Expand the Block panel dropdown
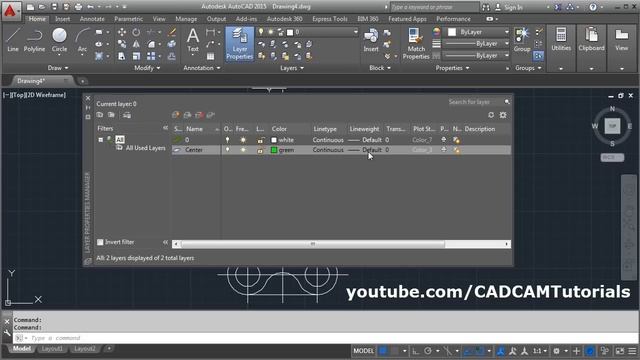 [380, 68]
